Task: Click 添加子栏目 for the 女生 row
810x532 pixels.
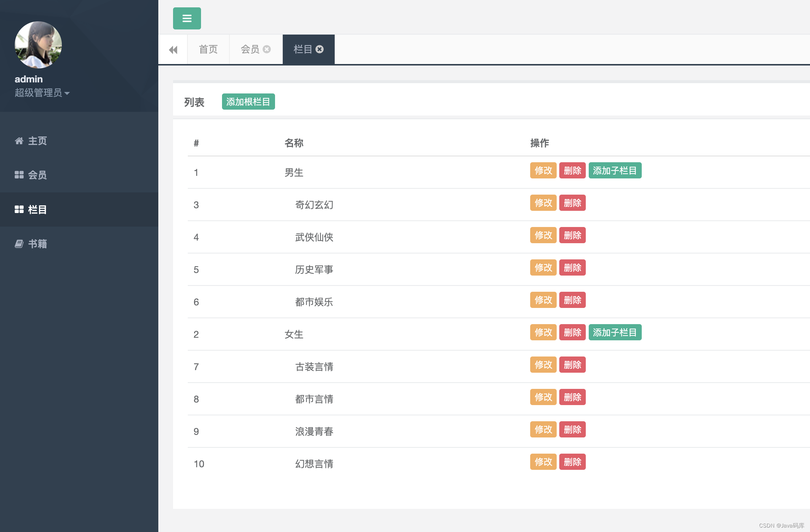Action: point(614,332)
